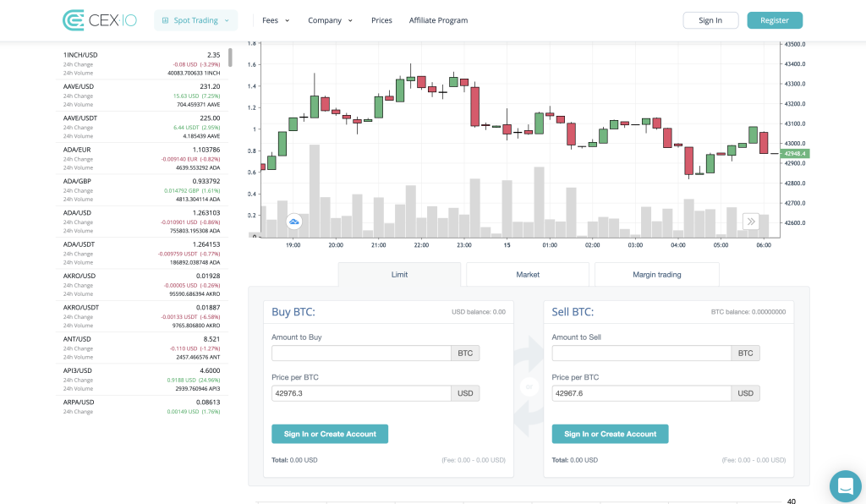The image size is (866, 504).
Task: Expand the Company menu
Action: coord(331,20)
